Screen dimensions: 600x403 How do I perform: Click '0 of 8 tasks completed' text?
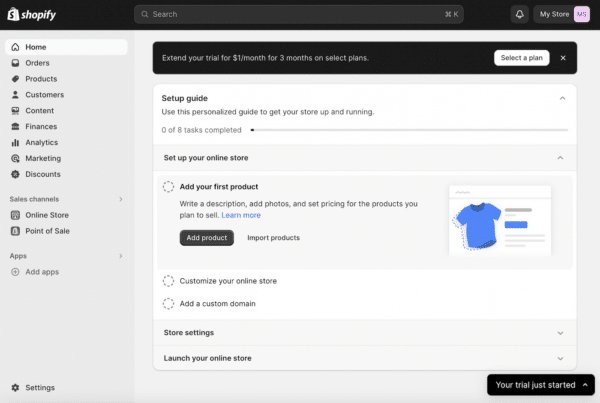pyautogui.click(x=201, y=130)
